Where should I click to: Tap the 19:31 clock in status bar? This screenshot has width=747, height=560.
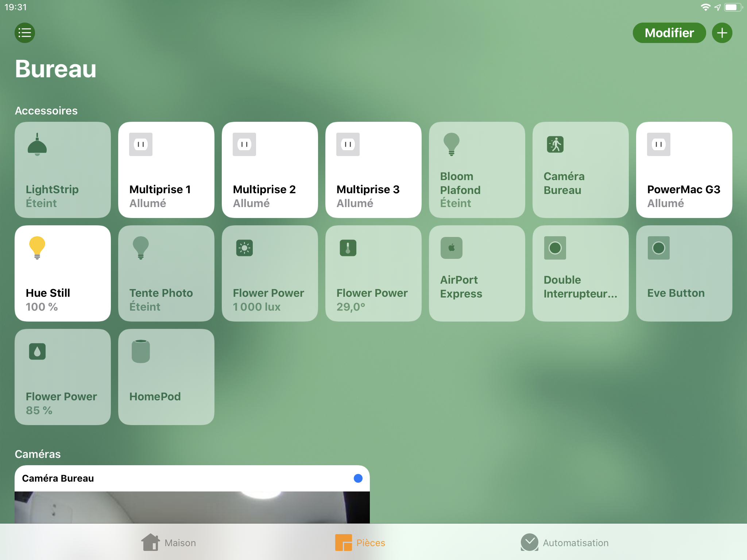pyautogui.click(x=16, y=7)
